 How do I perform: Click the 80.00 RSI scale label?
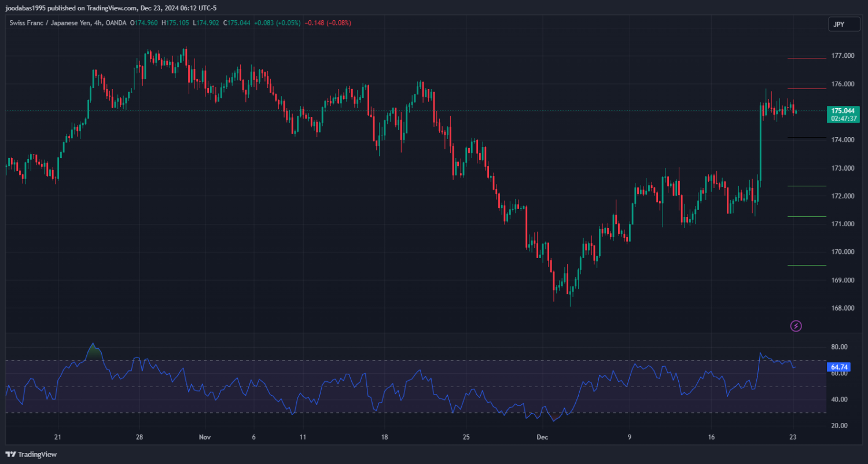(839, 347)
